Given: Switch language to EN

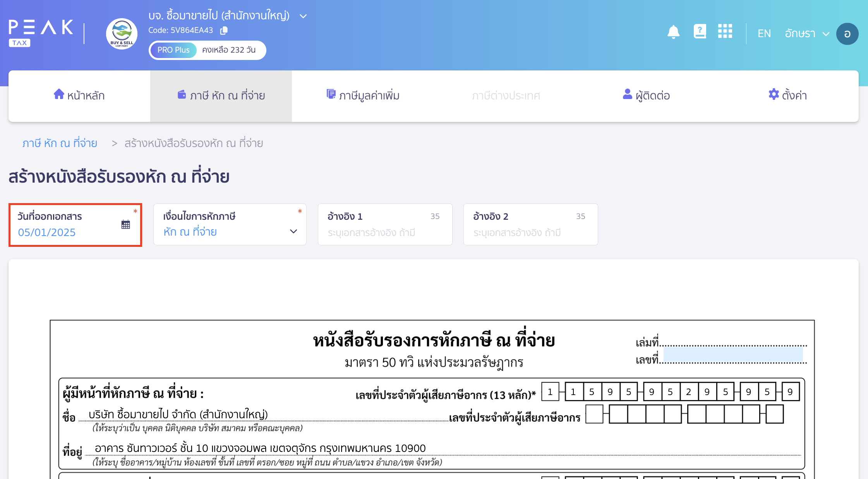Looking at the screenshot, I should 763,33.
